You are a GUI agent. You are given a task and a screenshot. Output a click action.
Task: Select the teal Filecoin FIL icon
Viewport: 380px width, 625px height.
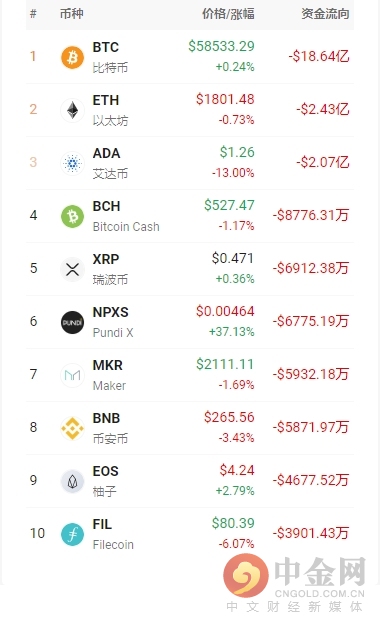[72, 534]
